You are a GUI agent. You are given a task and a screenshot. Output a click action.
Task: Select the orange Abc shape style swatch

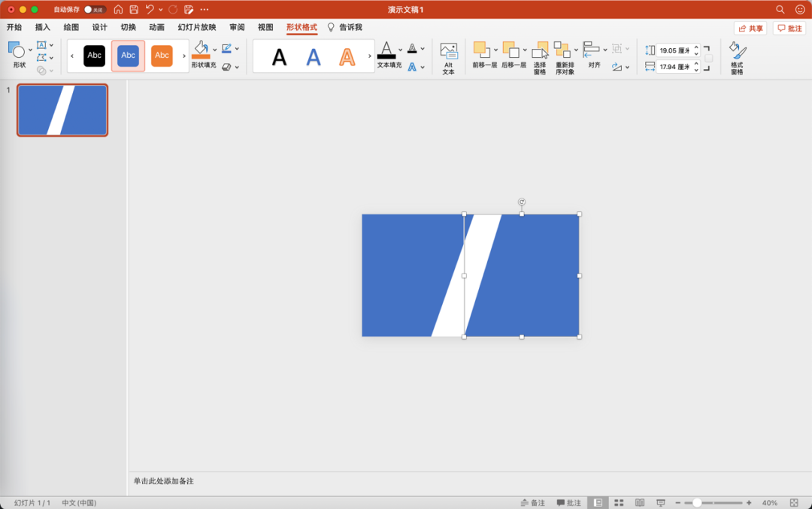pyautogui.click(x=162, y=56)
